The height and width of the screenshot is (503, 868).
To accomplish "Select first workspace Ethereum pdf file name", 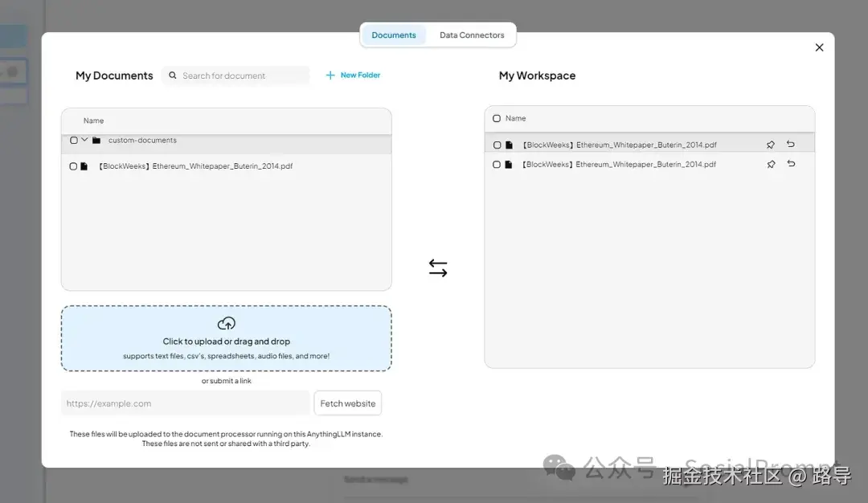I will click(620, 145).
